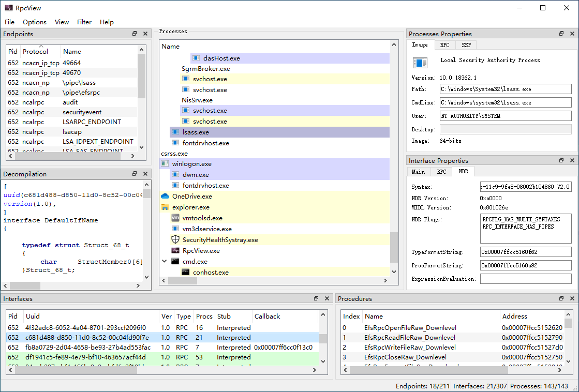This screenshot has width=579, height=392.
Task: Click the CmdLine input field
Action: click(506, 102)
